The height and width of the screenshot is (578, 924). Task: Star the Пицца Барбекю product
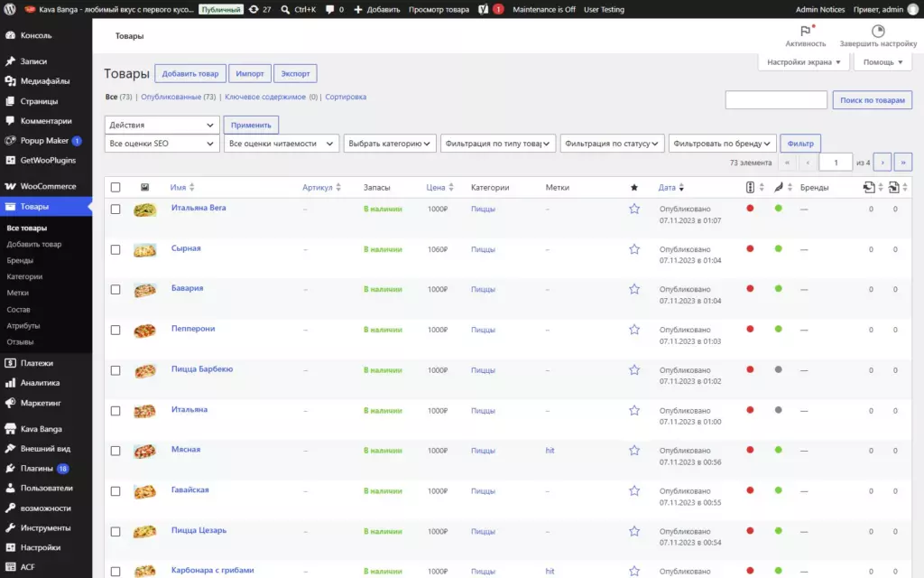pos(634,370)
